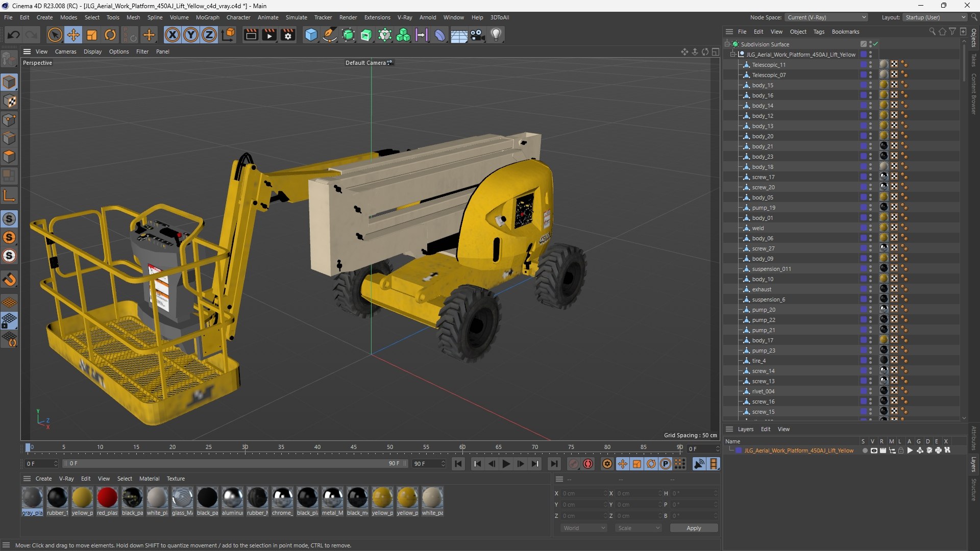Collapse JLG_Aerial_Work_Platform object hierarchy

point(733,55)
